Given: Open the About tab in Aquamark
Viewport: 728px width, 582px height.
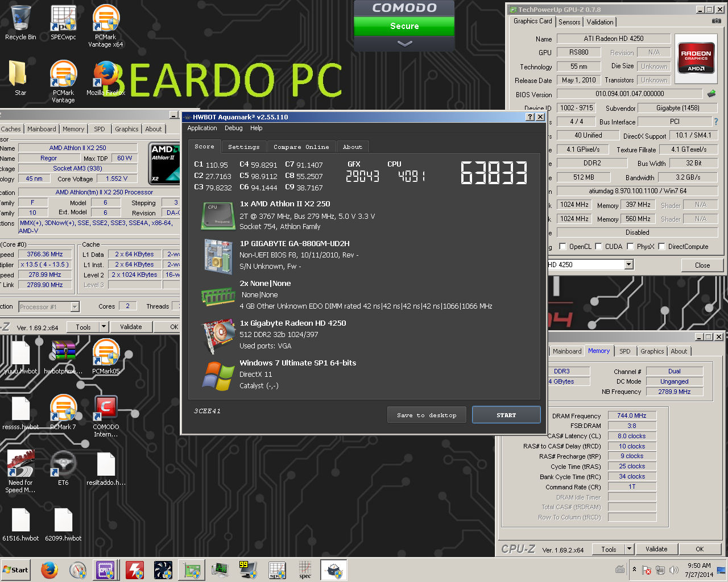Looking at the screenshot, I should (x=352, y=147).
